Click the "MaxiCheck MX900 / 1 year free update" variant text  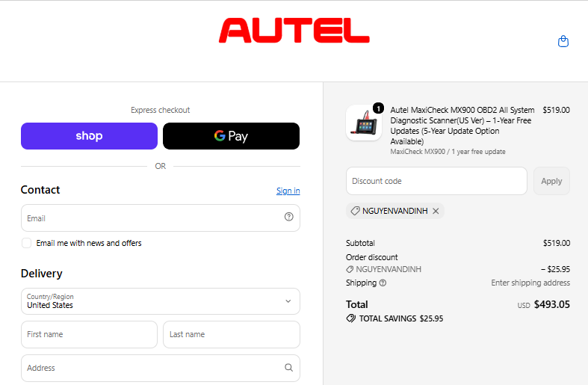[448, 152]
